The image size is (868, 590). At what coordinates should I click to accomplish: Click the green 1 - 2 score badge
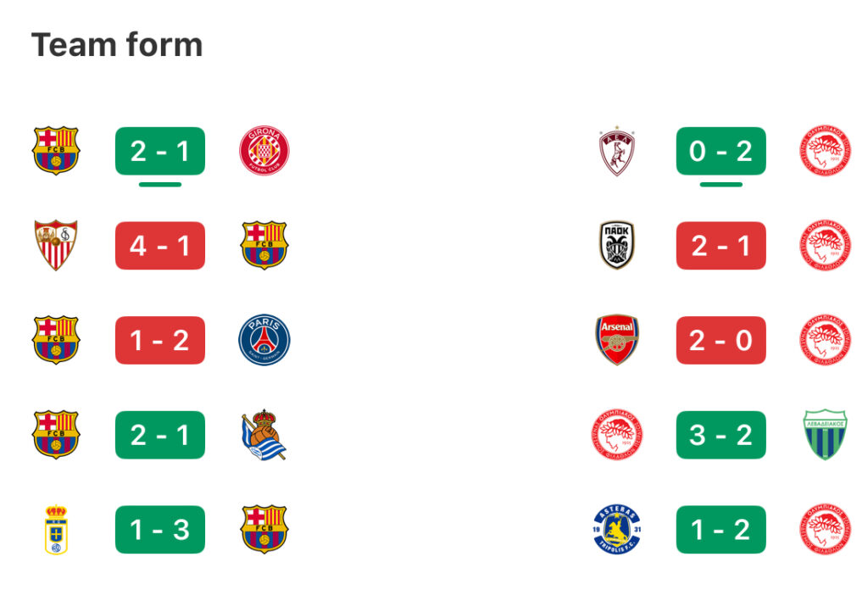(721, 530)
